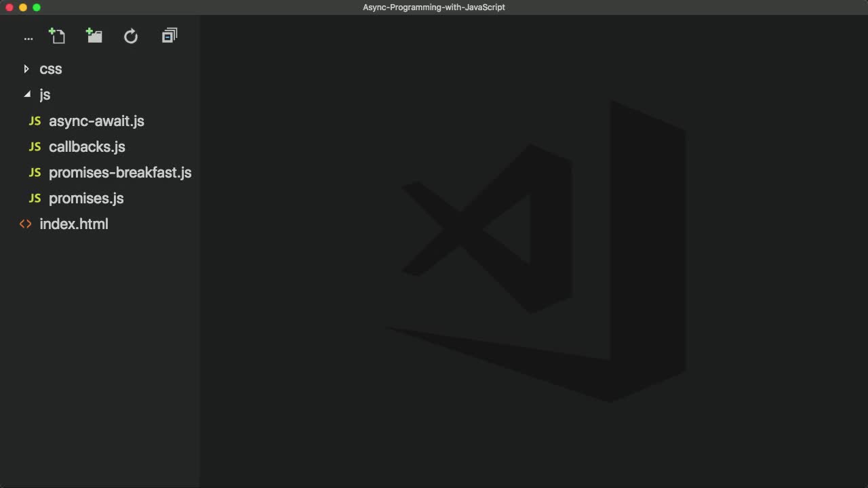Open promises.js
868x488 pixels.
[x=86, y=198]
